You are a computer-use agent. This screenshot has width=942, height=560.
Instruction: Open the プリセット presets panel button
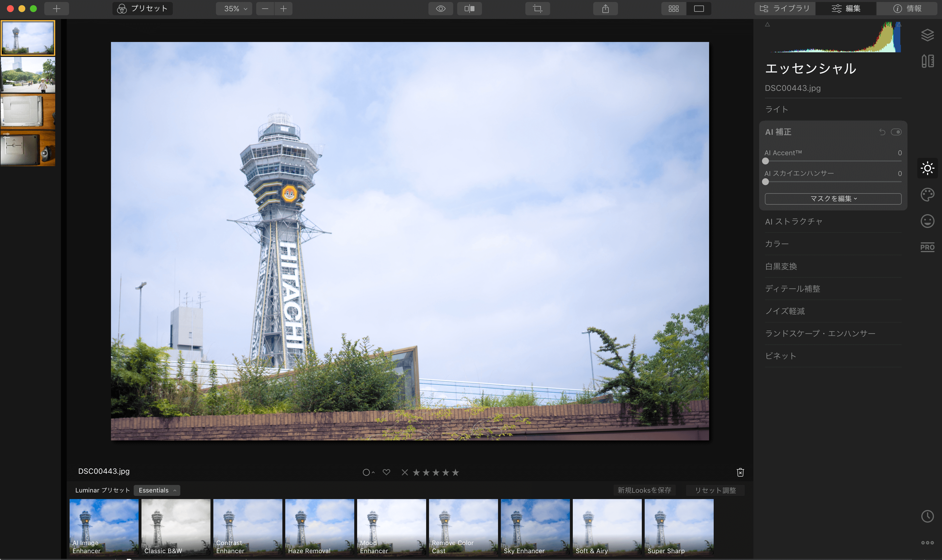142,8
